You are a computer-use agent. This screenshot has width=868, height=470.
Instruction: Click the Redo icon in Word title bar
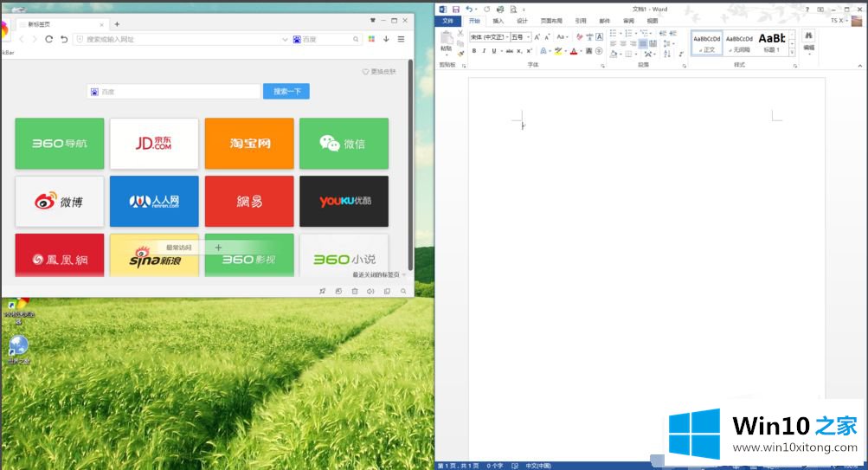coord(486,10)
